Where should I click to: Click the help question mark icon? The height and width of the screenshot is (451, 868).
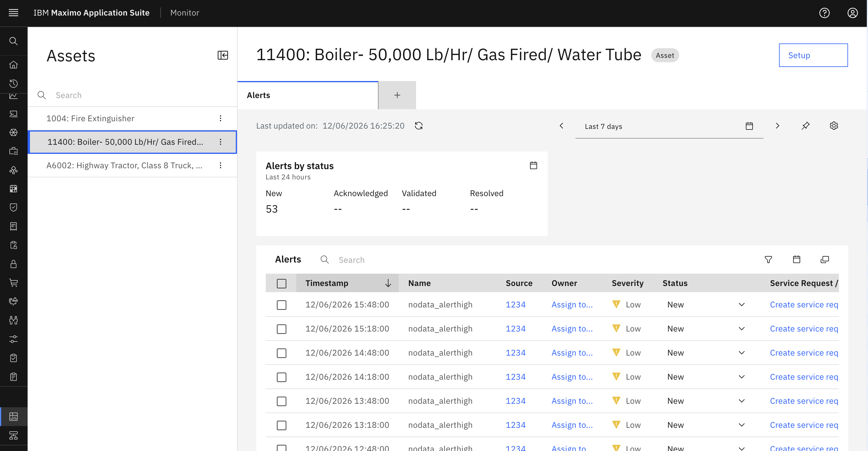(x=824, y=13)
